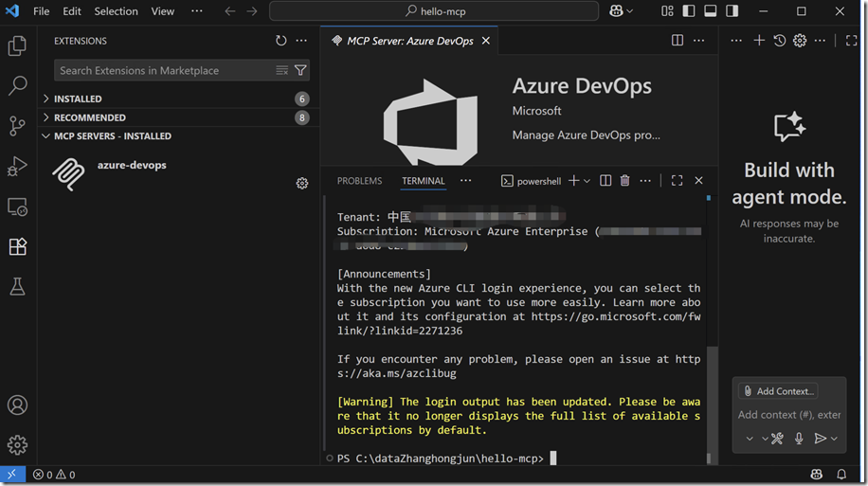Open editor more actions menu
Screen dimensions: 868x486
698,41
